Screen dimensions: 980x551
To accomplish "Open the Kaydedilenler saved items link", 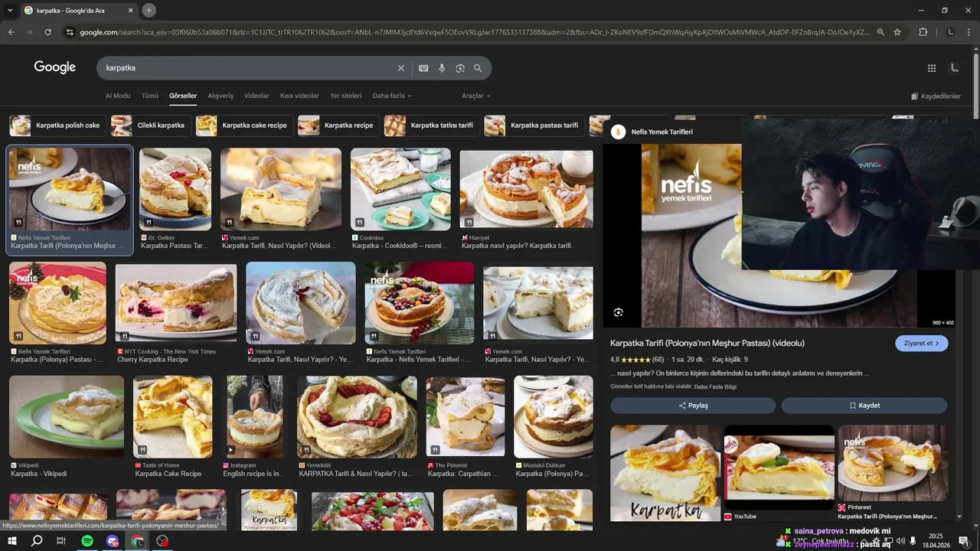I will point(936,96).
